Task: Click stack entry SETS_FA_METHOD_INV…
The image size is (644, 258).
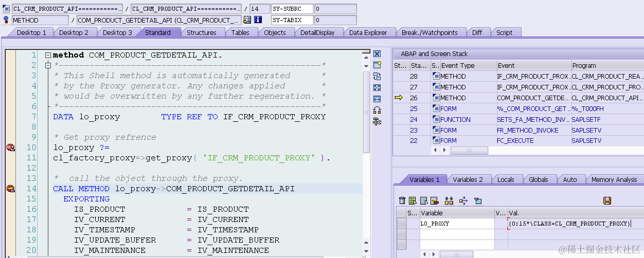Action: point(533,119)
